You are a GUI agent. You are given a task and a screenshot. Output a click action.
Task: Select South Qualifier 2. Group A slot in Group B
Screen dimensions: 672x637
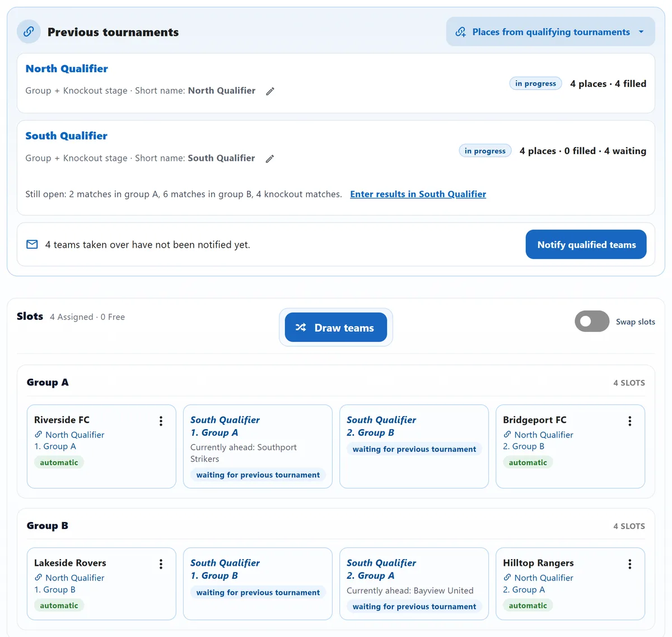tap(414, 584)
